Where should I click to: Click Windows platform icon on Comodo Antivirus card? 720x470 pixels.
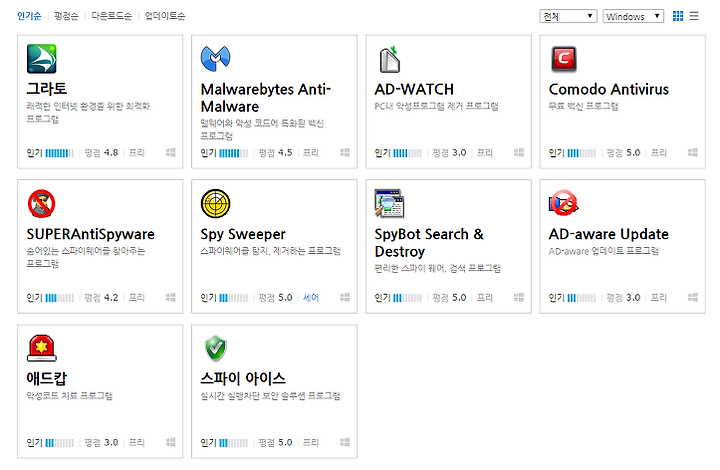[693, 152]
